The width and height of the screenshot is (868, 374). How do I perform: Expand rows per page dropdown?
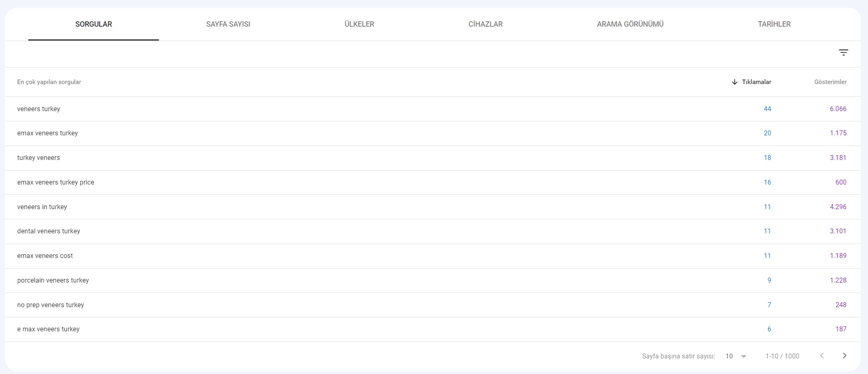click(x=736, y=356)
